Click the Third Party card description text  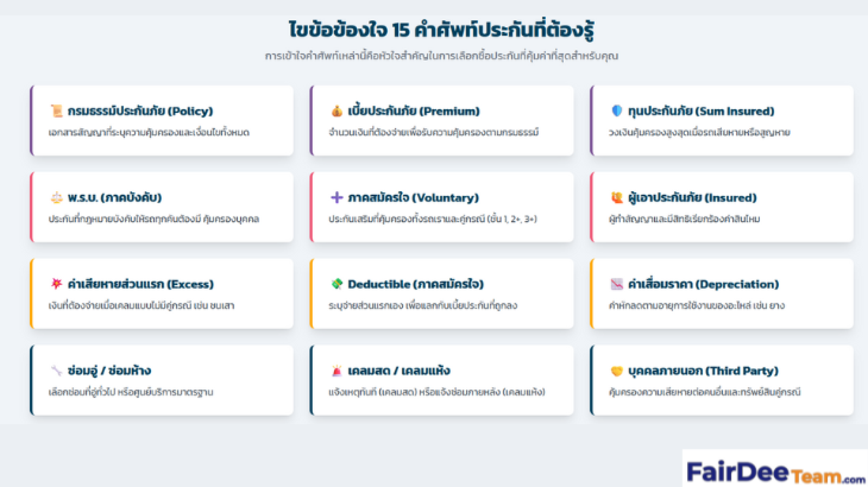click(704, 392)
